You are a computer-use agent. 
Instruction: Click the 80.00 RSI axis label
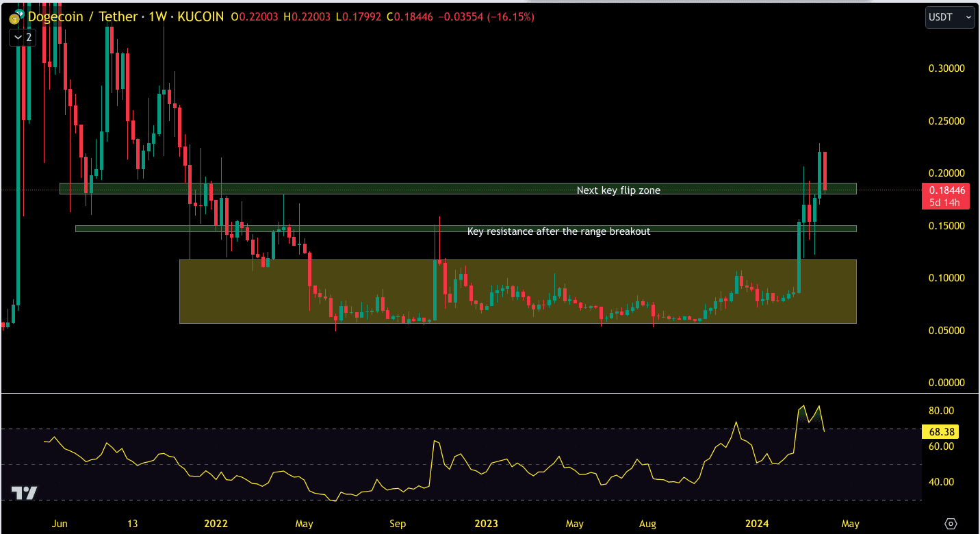[941, 411]
